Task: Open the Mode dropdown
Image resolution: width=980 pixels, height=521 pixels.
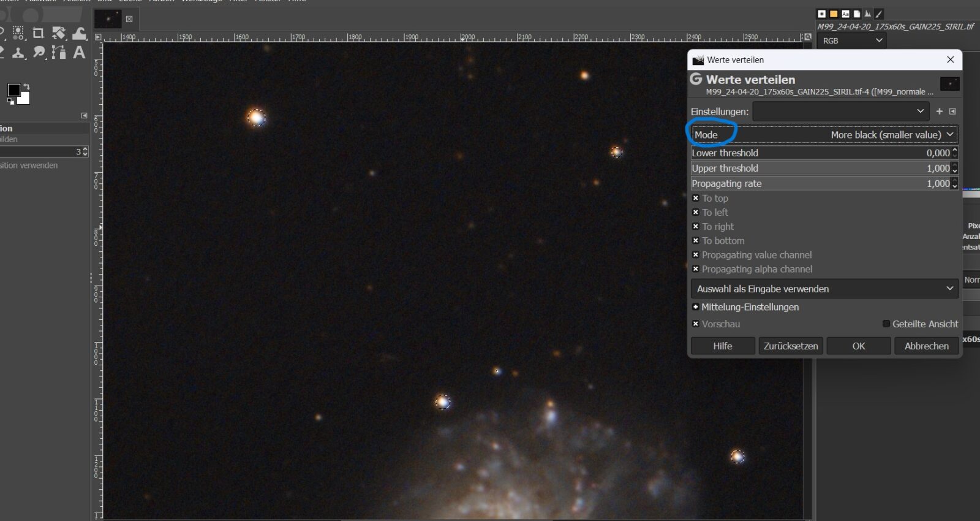Action: pyautogui.click(x=824, y=134)
